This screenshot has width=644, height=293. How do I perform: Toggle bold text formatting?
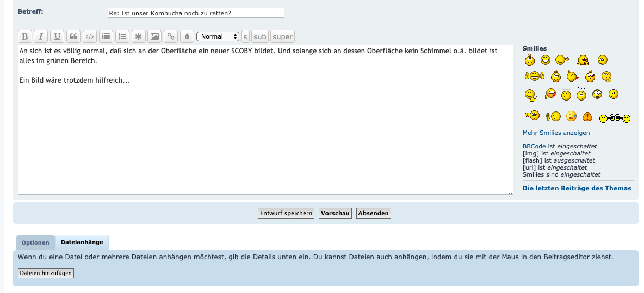tap(24, 36)
